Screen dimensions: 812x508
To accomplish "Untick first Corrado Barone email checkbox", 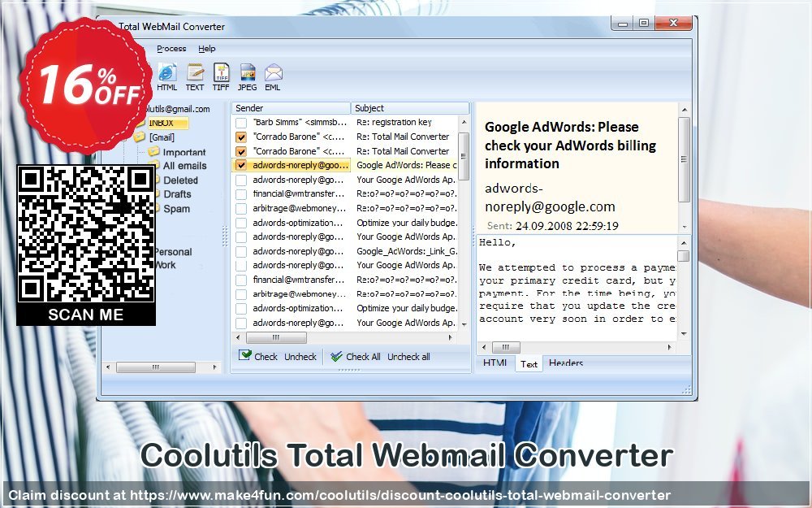I will pos(241,137).
